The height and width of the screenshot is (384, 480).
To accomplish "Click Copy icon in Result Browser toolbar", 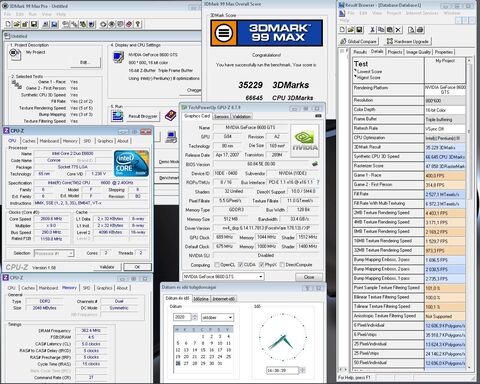I will [381, 30].
